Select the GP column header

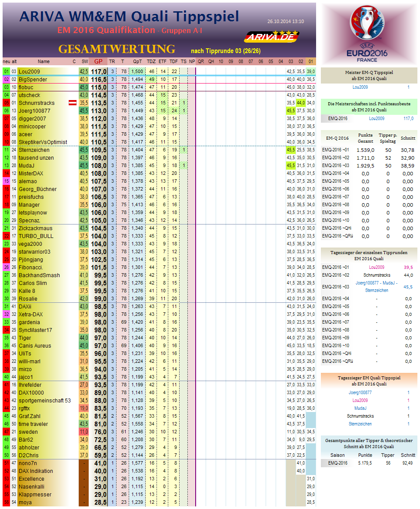coord(99,61)
